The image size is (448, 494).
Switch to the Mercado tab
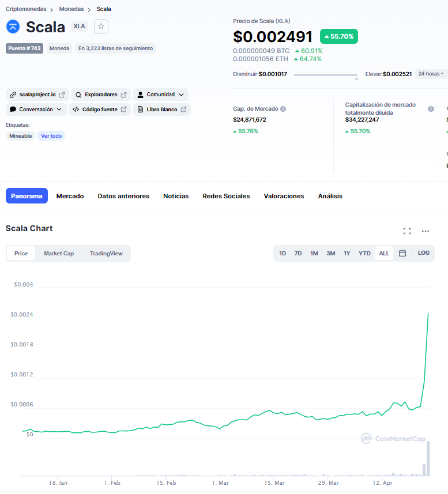tap(70, 196)
